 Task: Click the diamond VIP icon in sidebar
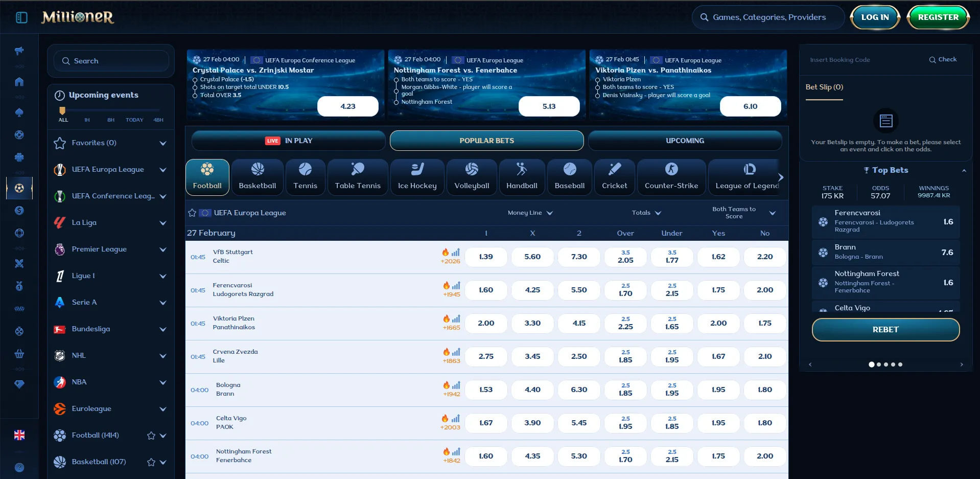point(19,384)
